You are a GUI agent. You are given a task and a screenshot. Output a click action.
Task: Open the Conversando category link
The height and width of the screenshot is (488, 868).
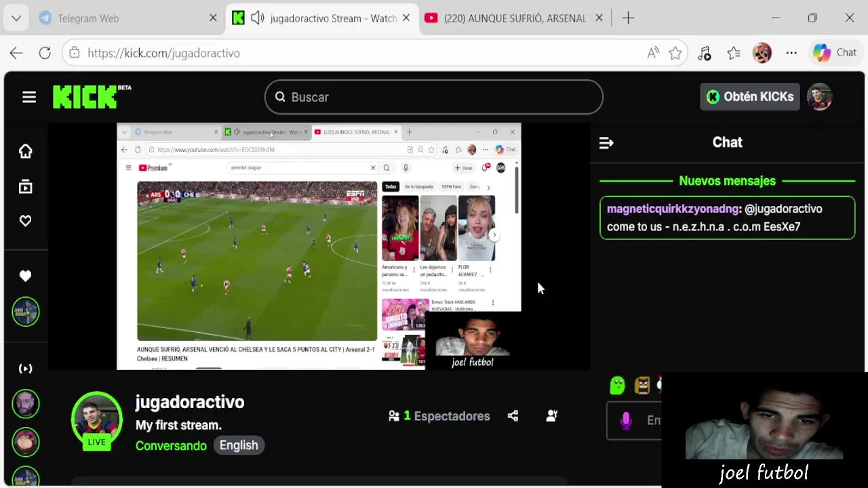[x=171, y=445]
